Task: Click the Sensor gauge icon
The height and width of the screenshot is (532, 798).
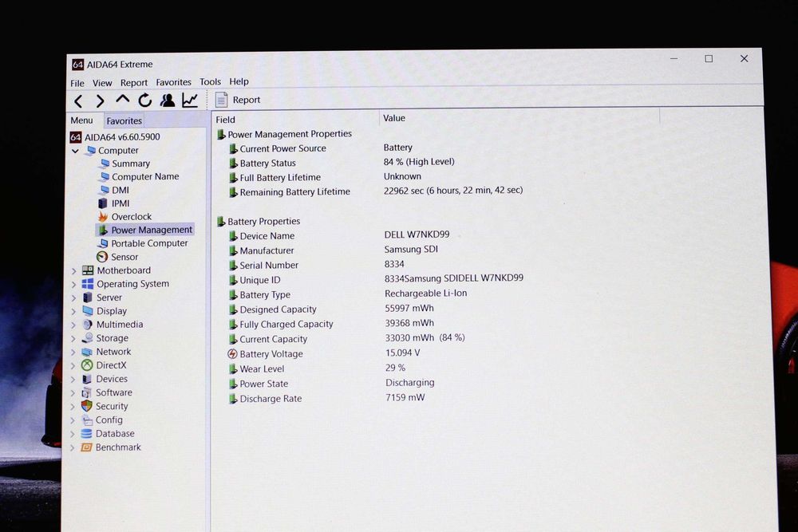Action: coord(102,257)
